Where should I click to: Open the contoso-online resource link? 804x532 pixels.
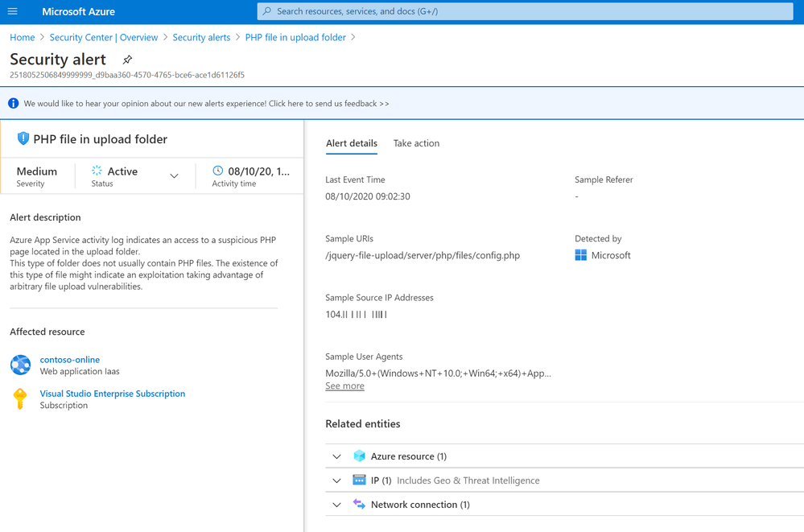pos(70,360)
